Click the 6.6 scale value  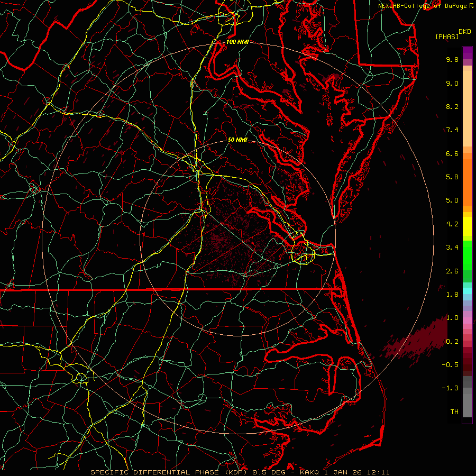(452, 153)
